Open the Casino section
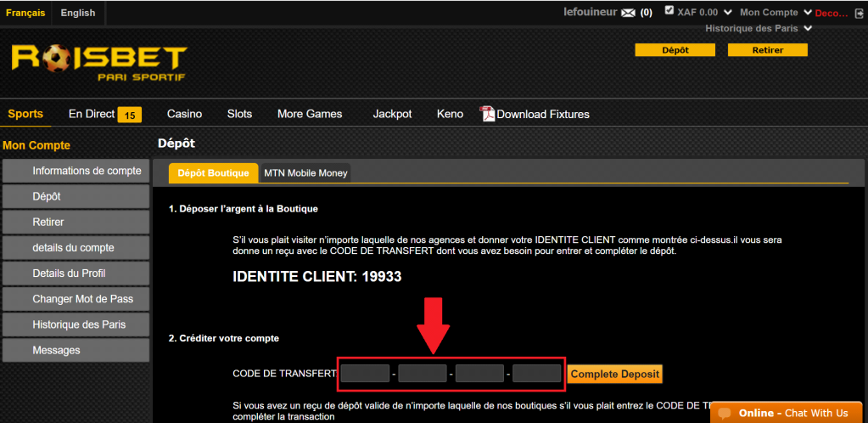 coord(184,114)
